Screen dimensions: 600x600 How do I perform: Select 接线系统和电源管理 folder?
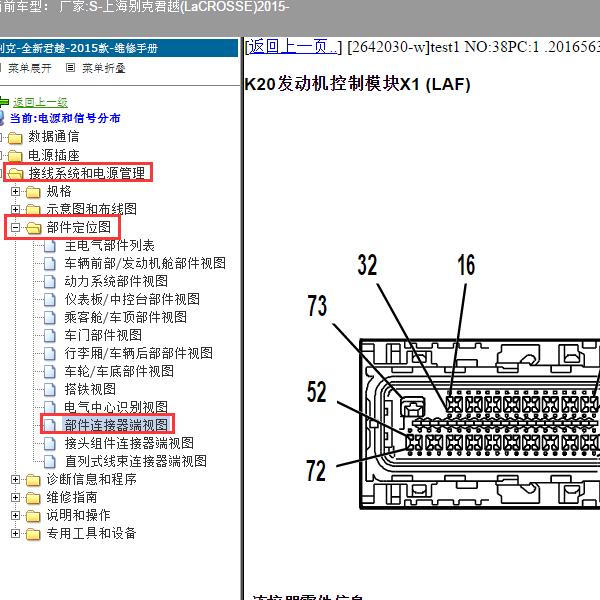(x=87, y=173)
